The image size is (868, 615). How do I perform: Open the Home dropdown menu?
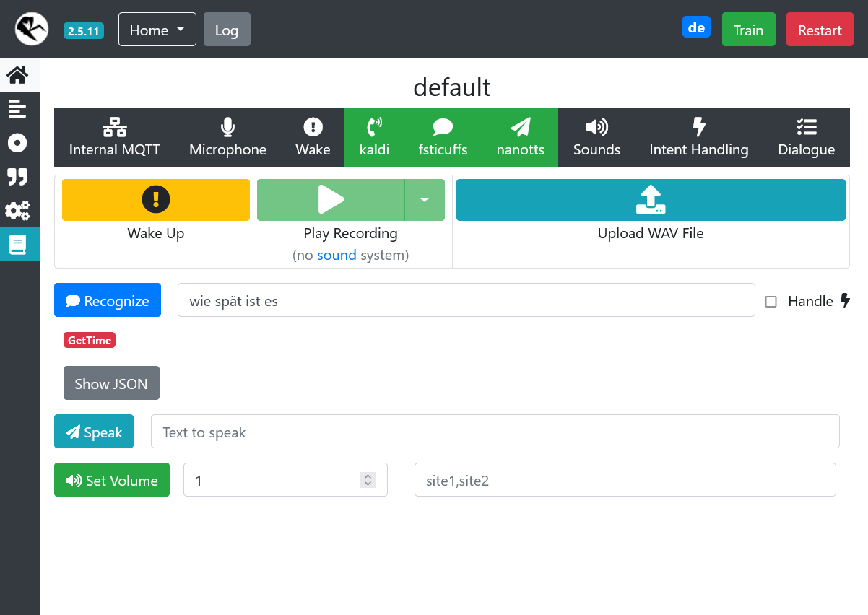[x=157, y=30]
